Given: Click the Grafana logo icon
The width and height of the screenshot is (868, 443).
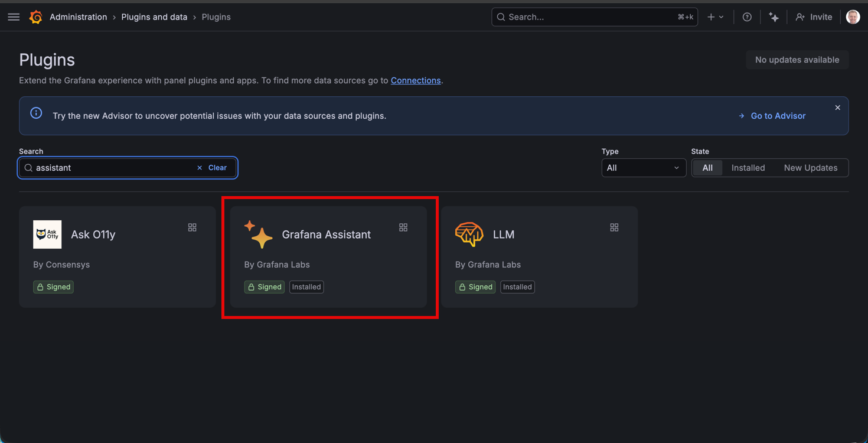Looking at the screenshot, I should pos(36,17).
